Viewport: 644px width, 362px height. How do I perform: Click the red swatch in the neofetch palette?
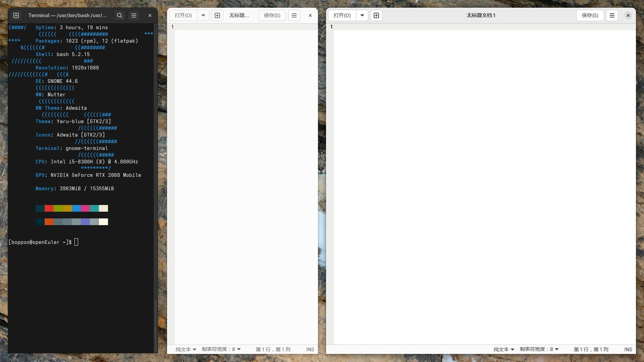[x=49, y=208]
